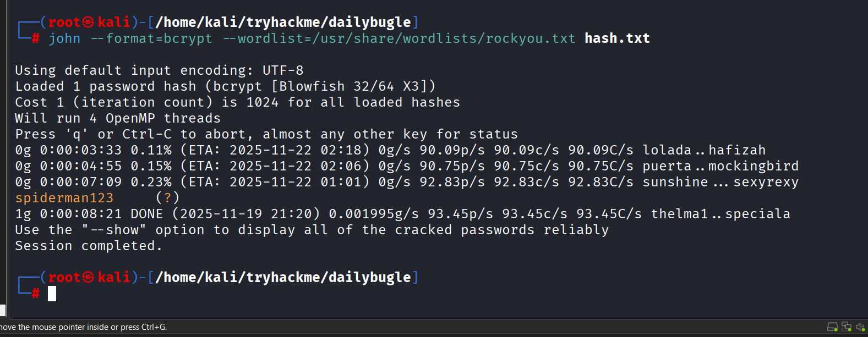The height and width of the screenshot is (337, 868).
Task: Click the red hash symbol beside the john command
Action: pyautogui.click(x=36, y=38)
